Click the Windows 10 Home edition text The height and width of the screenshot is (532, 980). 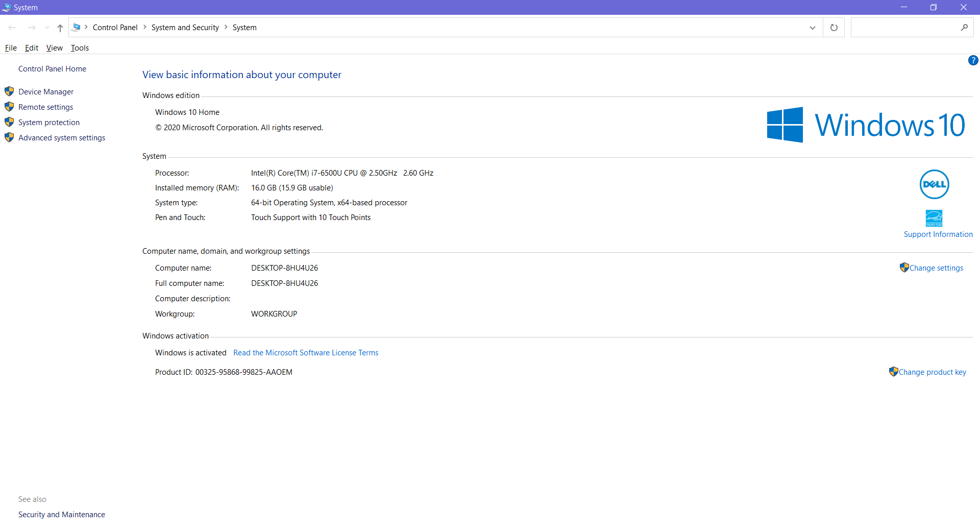coord(187,112)
